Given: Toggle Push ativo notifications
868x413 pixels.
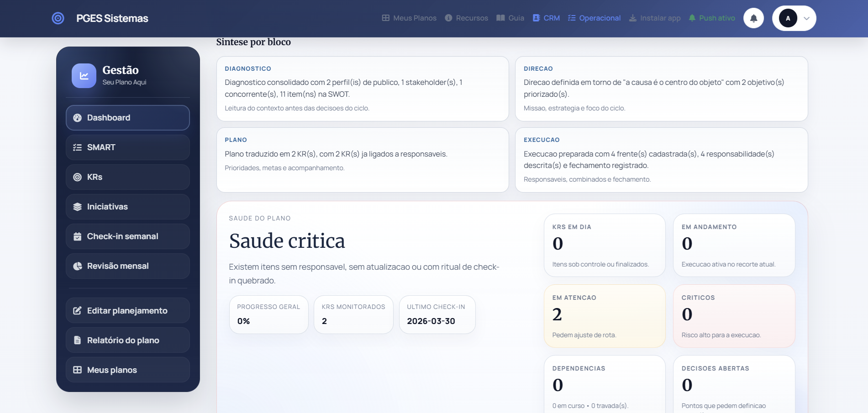Looking at the screenshot, I should (x=711, y=18).
